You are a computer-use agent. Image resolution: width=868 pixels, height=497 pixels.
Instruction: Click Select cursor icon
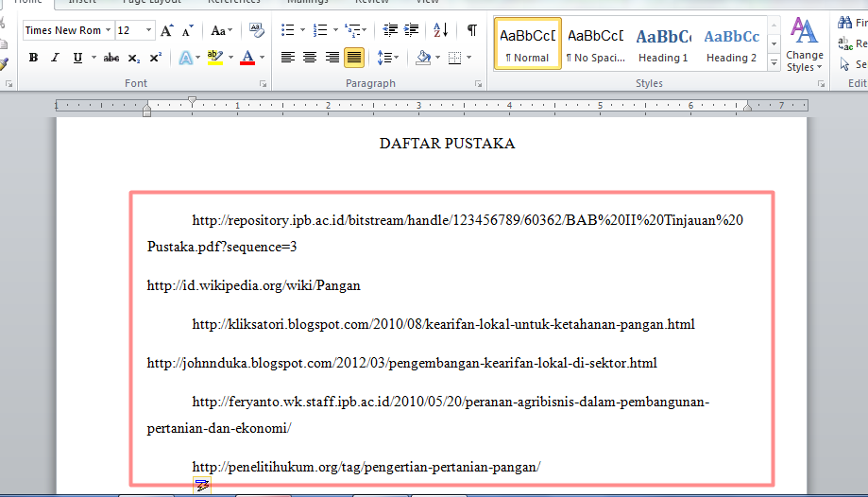coord(844,64)
